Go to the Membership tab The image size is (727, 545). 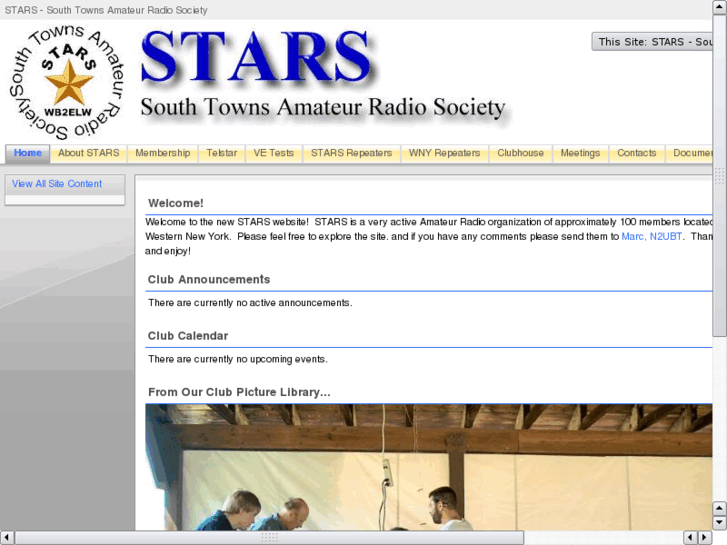[x=163, y=153]
